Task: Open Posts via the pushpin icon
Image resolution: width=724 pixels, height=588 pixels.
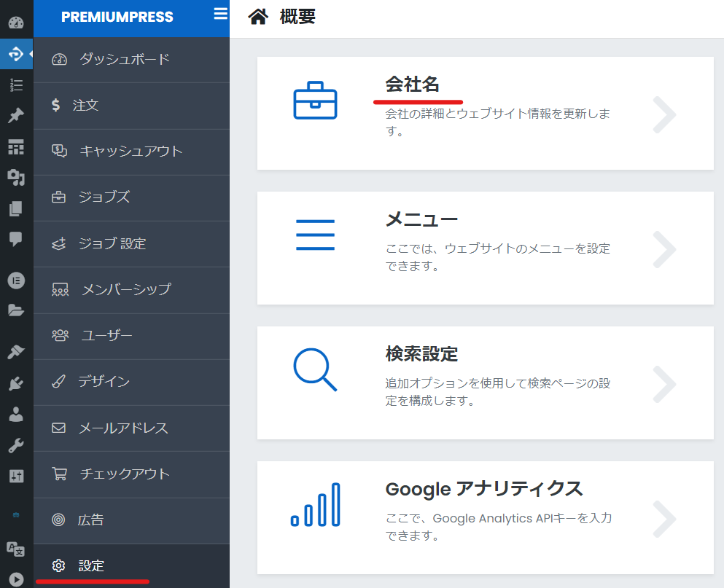Action: click(x=16, y=115)
